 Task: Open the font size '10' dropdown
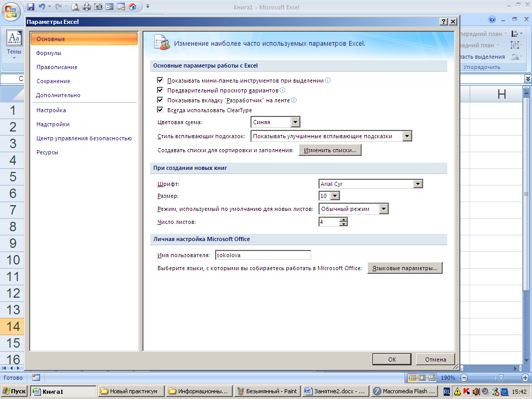[x=335, y=195]
